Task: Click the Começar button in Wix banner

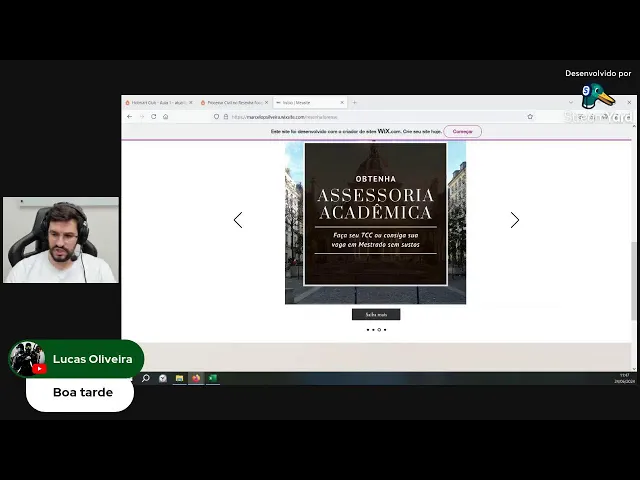Action: tap(462, 131)
